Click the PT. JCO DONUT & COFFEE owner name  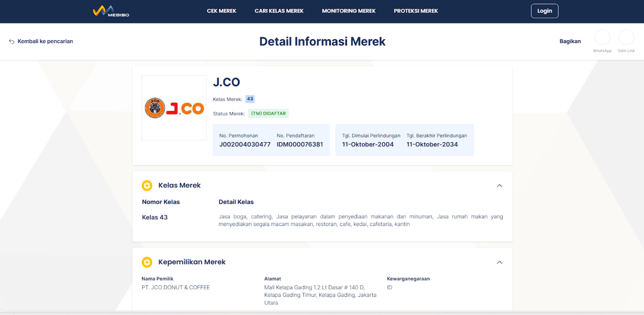pos(176,287)
